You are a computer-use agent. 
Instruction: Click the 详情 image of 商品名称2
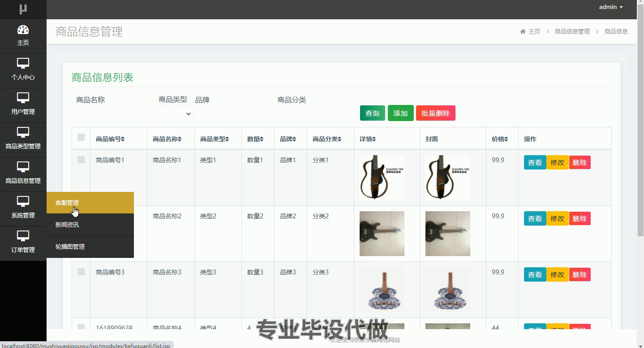coord(382,234)
